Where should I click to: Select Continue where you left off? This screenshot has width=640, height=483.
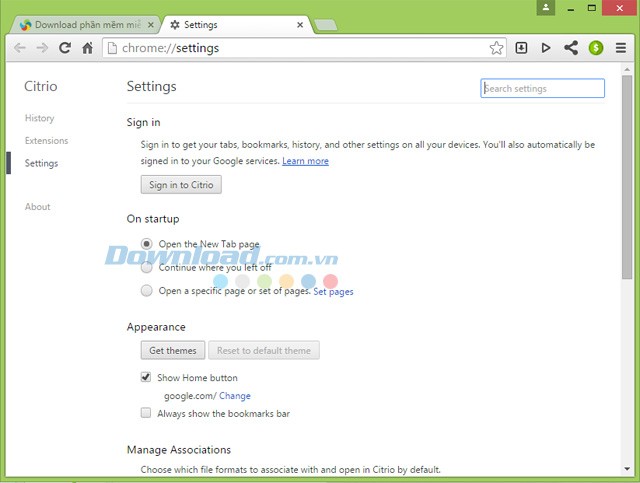(147, 267)
